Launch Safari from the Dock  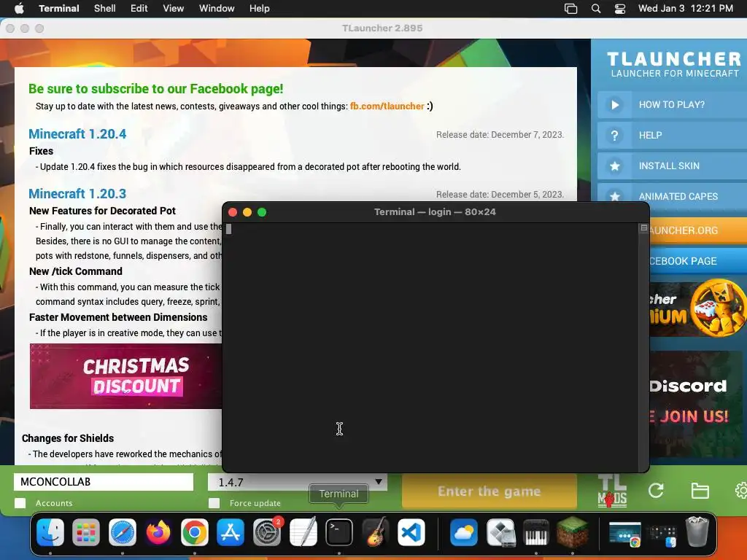[x=123, y=532]
